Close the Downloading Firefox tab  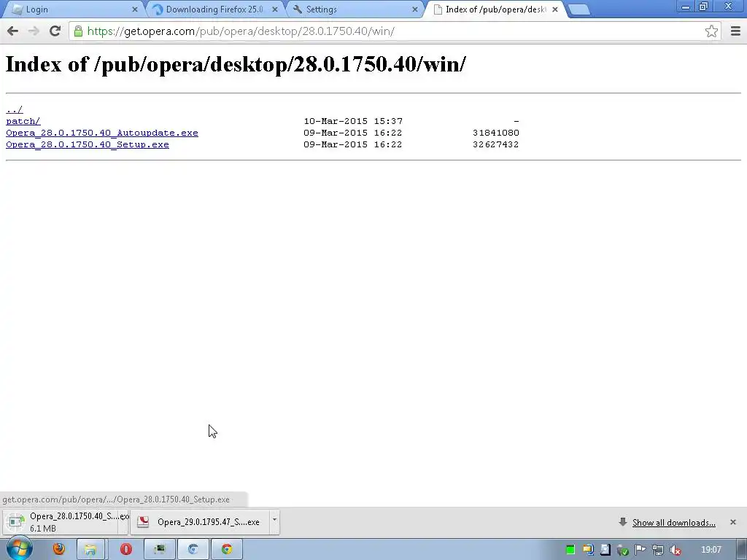click(275, 9)
